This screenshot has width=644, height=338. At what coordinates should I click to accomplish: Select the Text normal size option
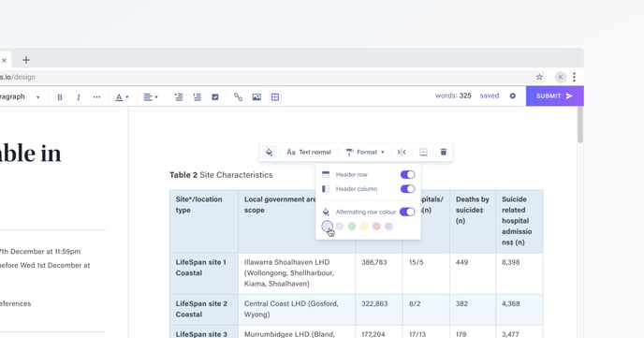[309, 152]
